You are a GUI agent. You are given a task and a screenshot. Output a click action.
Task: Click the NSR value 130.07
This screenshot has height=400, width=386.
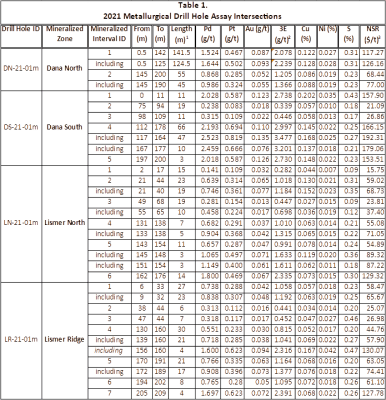pyautogui.click(x=373, y=350)
